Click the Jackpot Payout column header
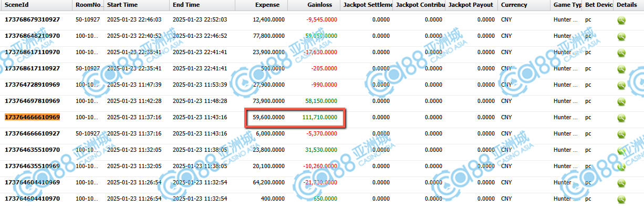Image resolution: width=644 pixels, height=208 pixels. tap(471, 5)
